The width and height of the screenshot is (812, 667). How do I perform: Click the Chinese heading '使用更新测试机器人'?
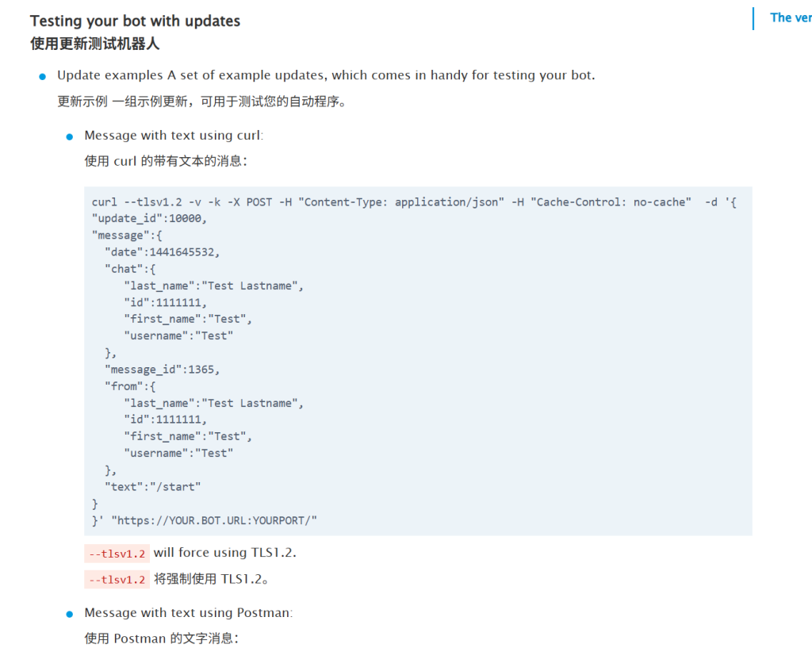coord(95,44)
